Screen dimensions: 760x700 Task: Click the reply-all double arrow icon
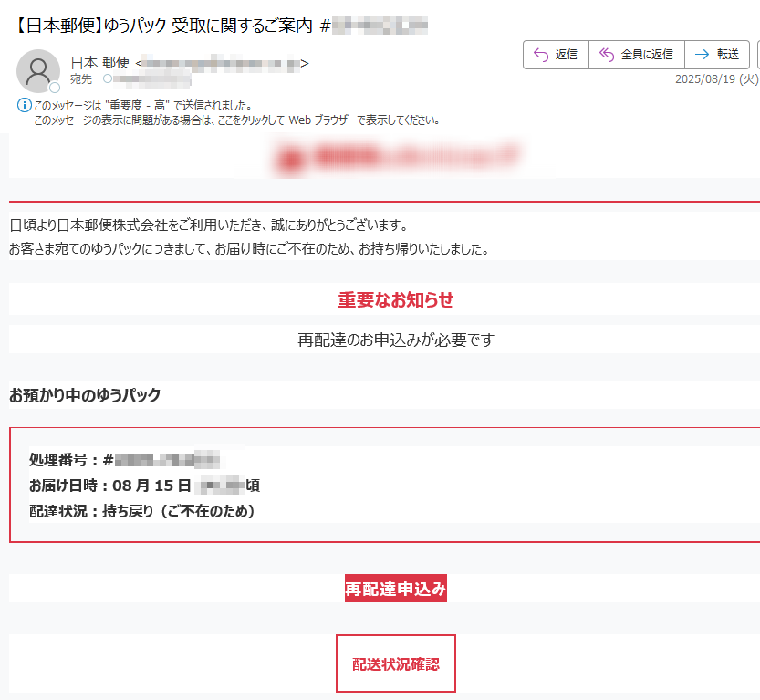pyautogui.click(x=607, y=55)
